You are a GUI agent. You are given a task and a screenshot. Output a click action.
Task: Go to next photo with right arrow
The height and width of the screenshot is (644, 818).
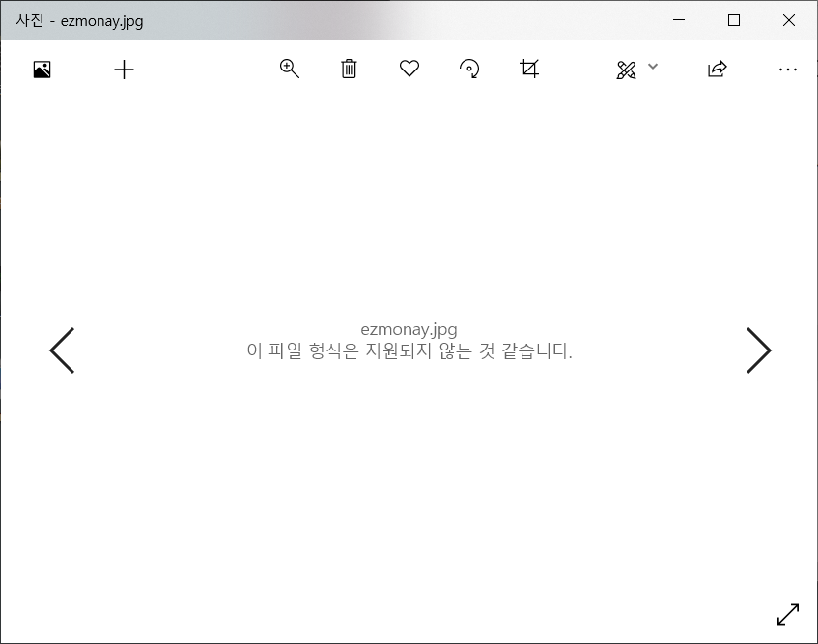point(758,350)
